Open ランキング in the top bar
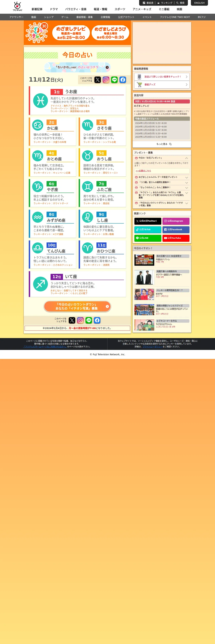215x644 pixels. (x=165, y=3)
